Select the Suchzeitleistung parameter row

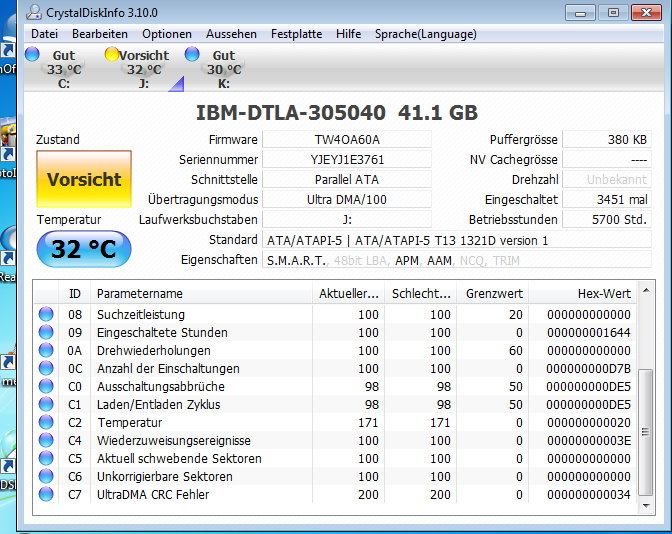335,315
